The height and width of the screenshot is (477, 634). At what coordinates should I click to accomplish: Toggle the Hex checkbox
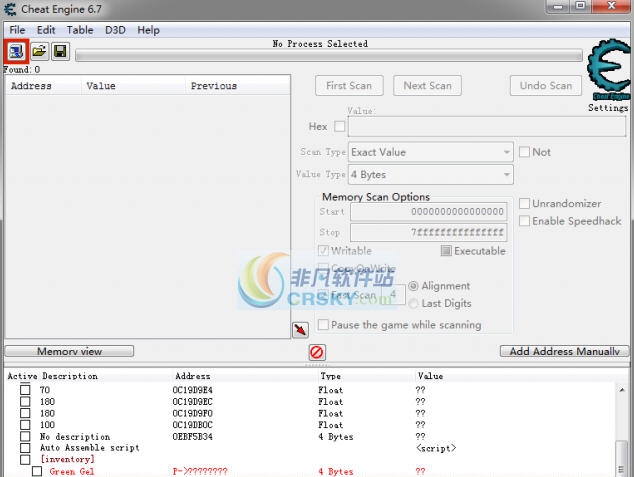[340, 127]
